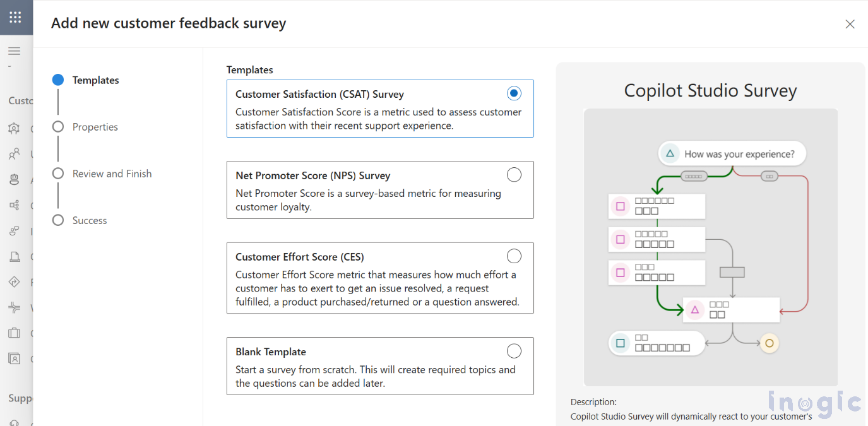Select the Customer Effort Score radio button

point(514,256)
